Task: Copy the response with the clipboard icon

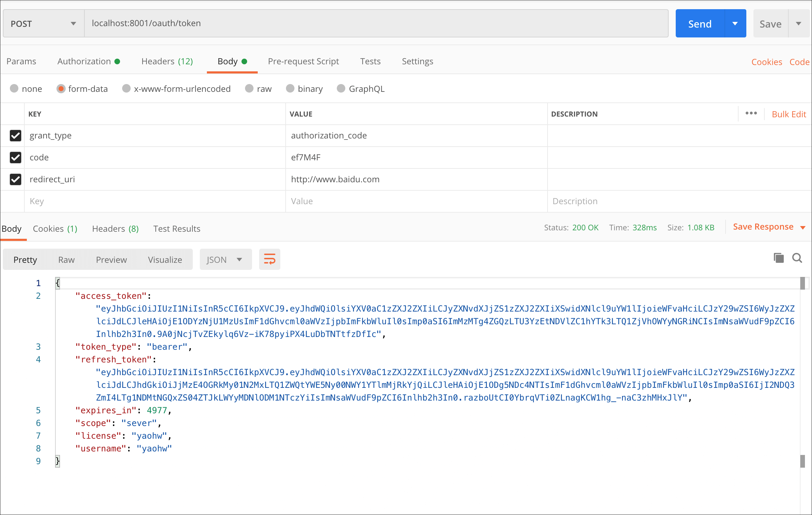Action: 778,258
